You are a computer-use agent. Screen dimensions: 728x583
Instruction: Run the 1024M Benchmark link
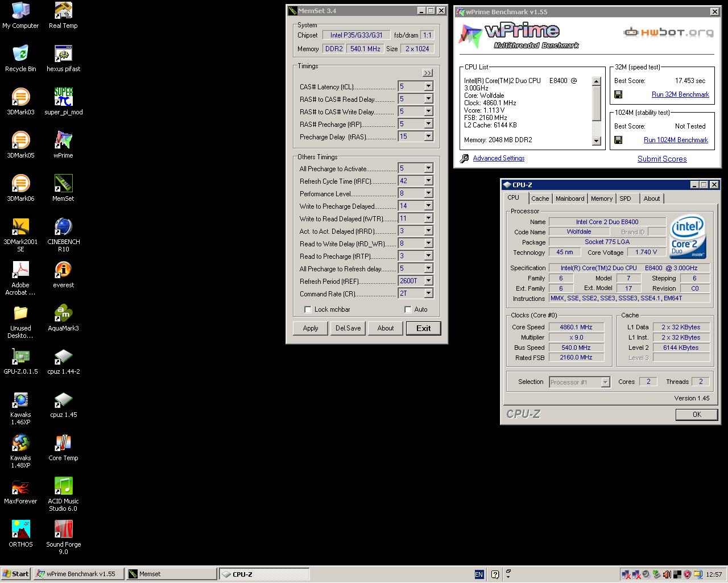[676, 140]
